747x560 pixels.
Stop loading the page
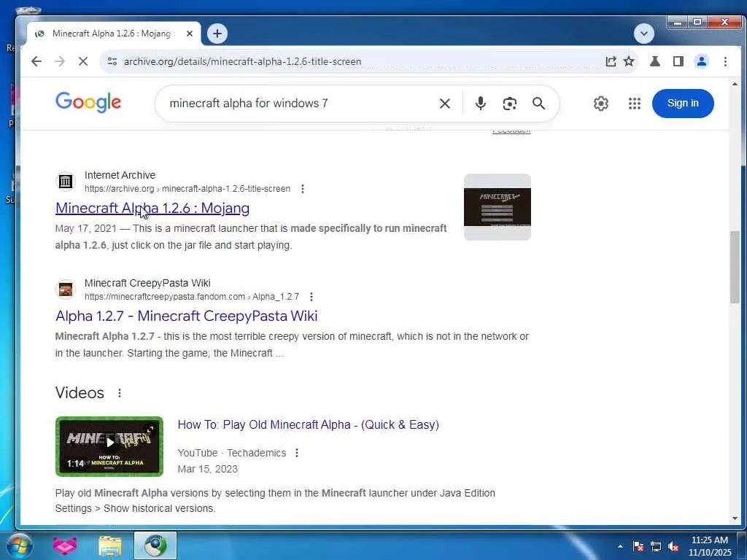[x=83, y=61]
